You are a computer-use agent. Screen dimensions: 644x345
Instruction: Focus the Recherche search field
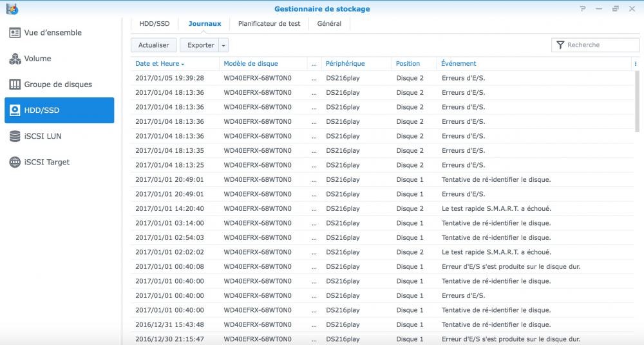pos(595,45)
